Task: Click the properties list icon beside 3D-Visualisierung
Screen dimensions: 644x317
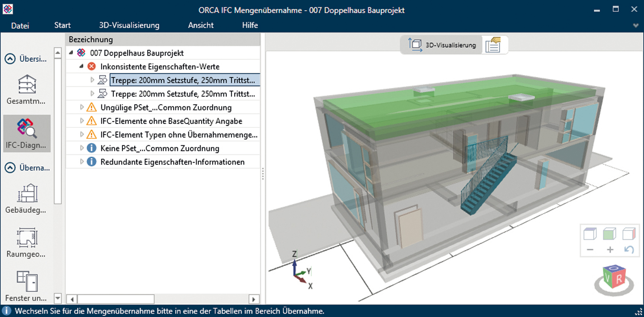Action: pyautogui.click(x=493, y=45)
